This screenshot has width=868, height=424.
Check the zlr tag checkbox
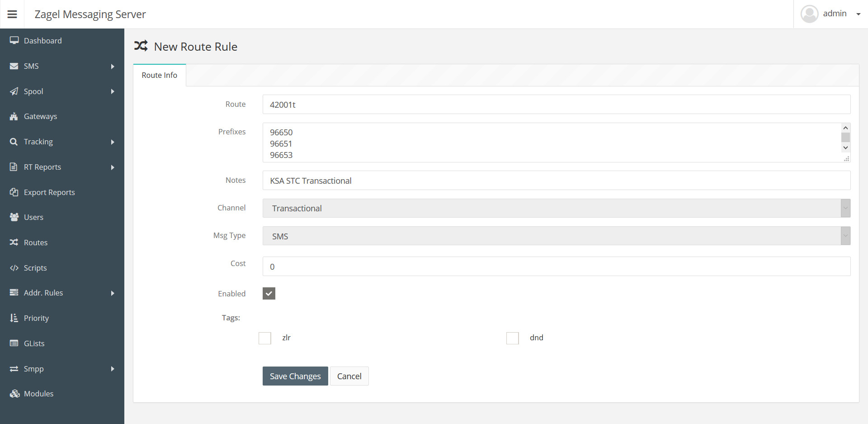pos(265,338)
